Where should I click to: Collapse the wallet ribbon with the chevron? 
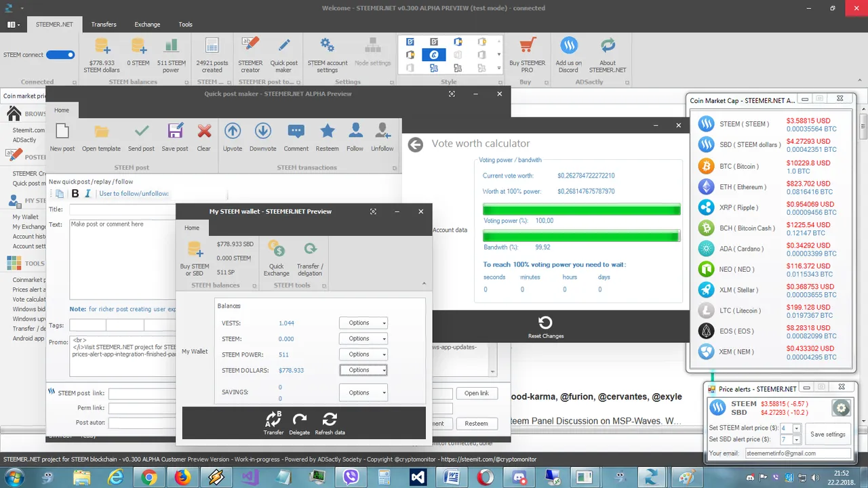424,284
